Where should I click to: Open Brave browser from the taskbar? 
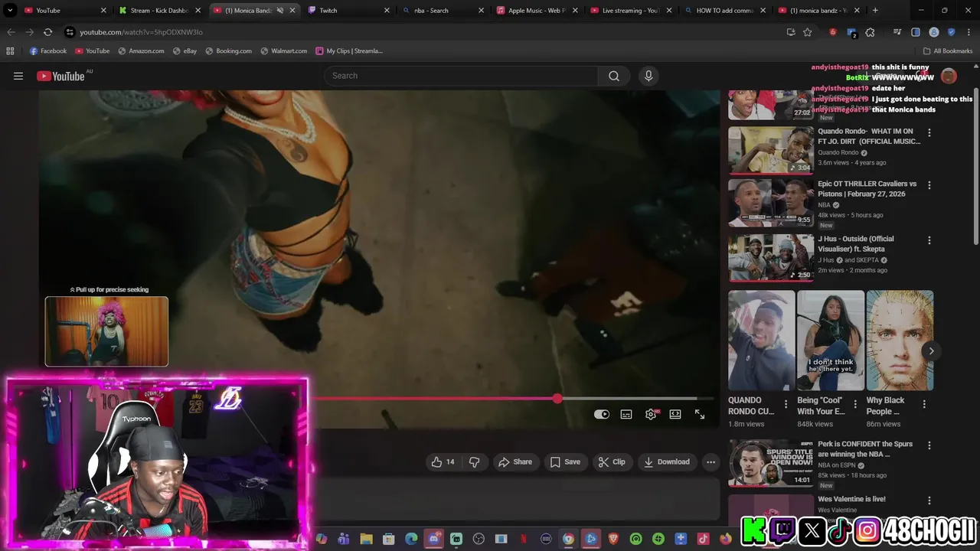[613, 539]
